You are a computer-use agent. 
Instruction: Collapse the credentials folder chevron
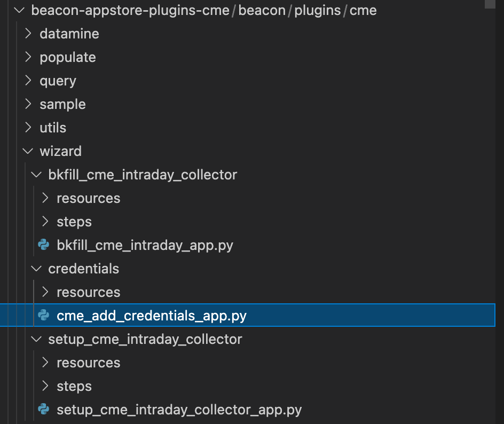(36, 269)
